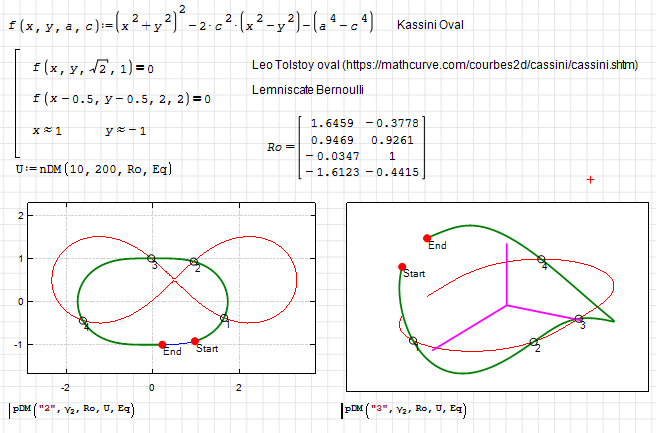Click the pDM("3", Y₂, Ro, U, Eq) expression

point(404,410)
